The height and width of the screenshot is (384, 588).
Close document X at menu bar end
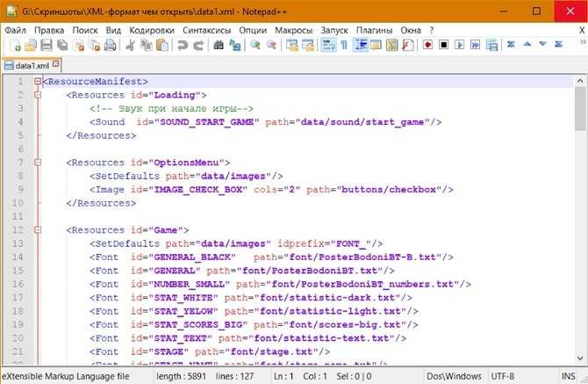[582, 30]
